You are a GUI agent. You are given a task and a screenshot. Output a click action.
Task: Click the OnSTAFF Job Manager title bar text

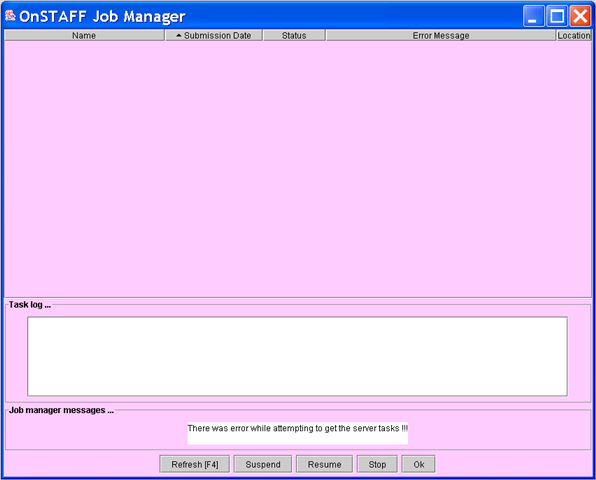coord(102,16)
